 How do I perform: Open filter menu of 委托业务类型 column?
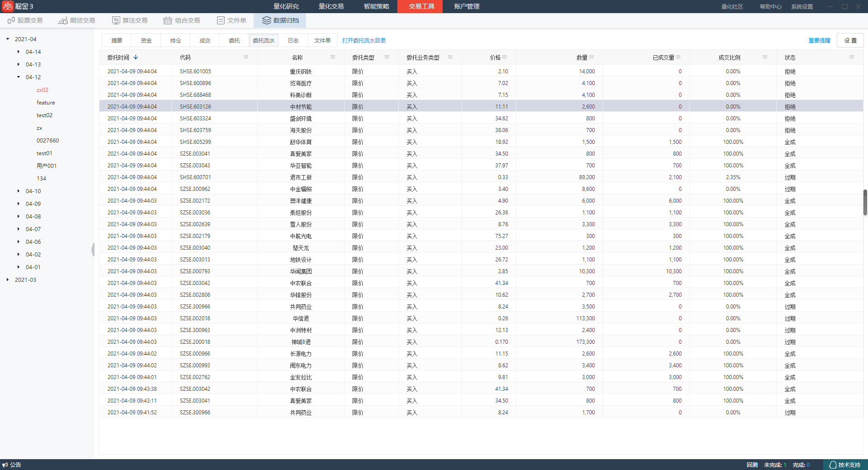tap(450, 57)
